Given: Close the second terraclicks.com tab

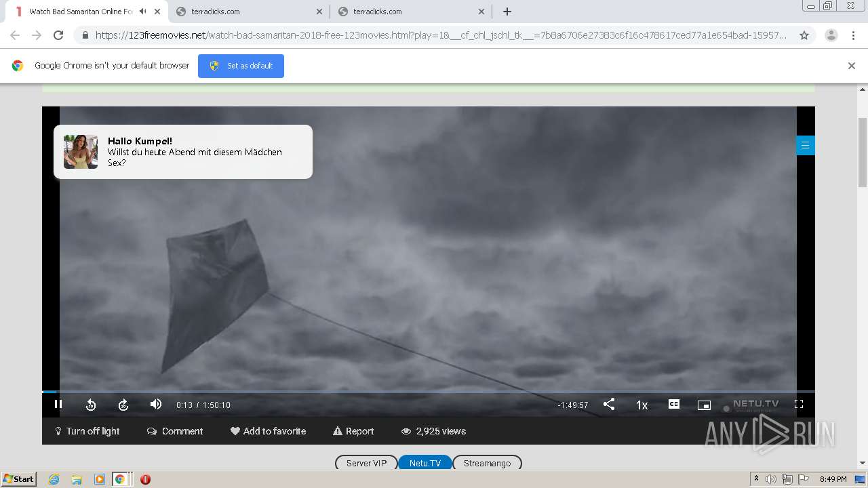Looking at the screenshot, I should [481, 12].
